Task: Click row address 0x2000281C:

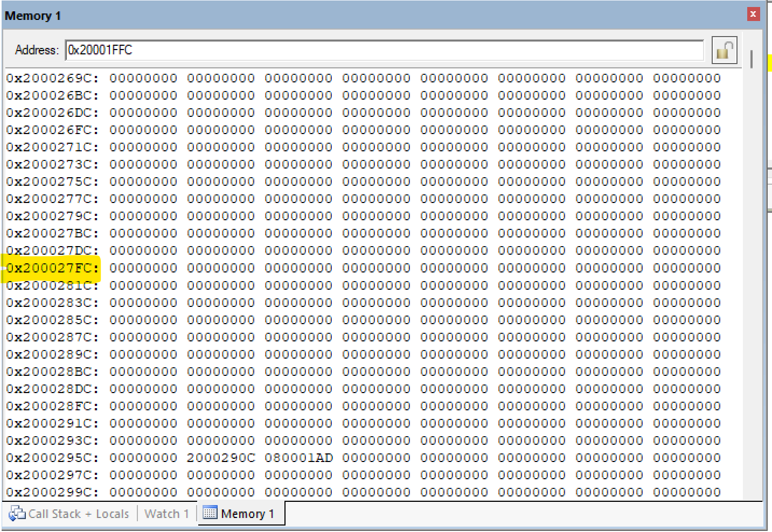Action: (x=53, y=285)
